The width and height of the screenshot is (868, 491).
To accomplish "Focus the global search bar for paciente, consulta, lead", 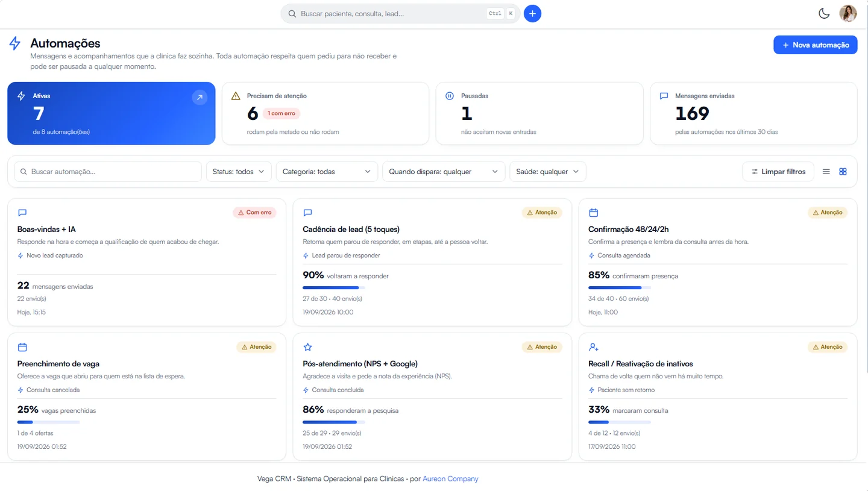I will [x=400, y=13].
